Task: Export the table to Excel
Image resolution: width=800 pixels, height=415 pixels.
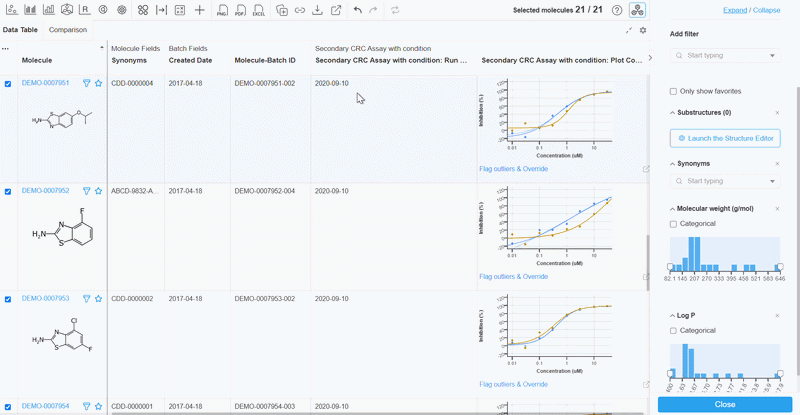Action: tap(259, 10)
